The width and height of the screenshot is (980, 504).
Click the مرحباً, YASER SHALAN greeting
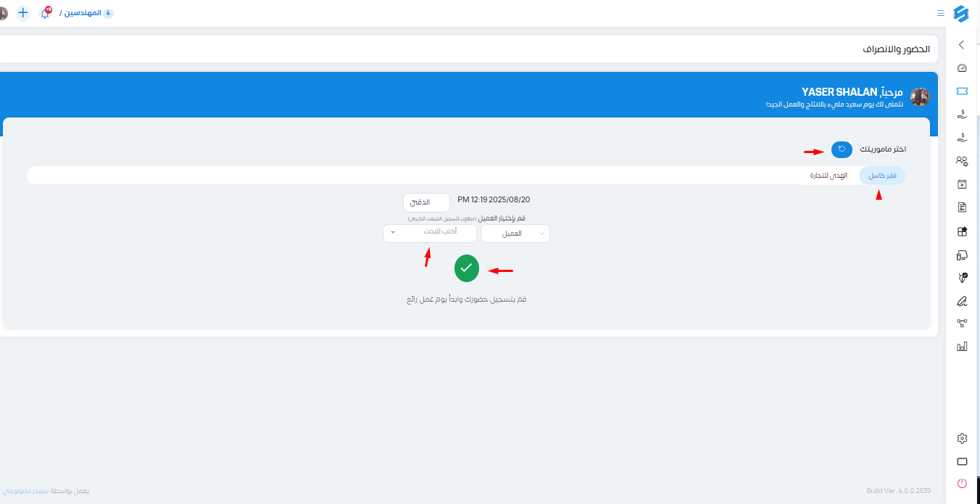pos(852,92)
